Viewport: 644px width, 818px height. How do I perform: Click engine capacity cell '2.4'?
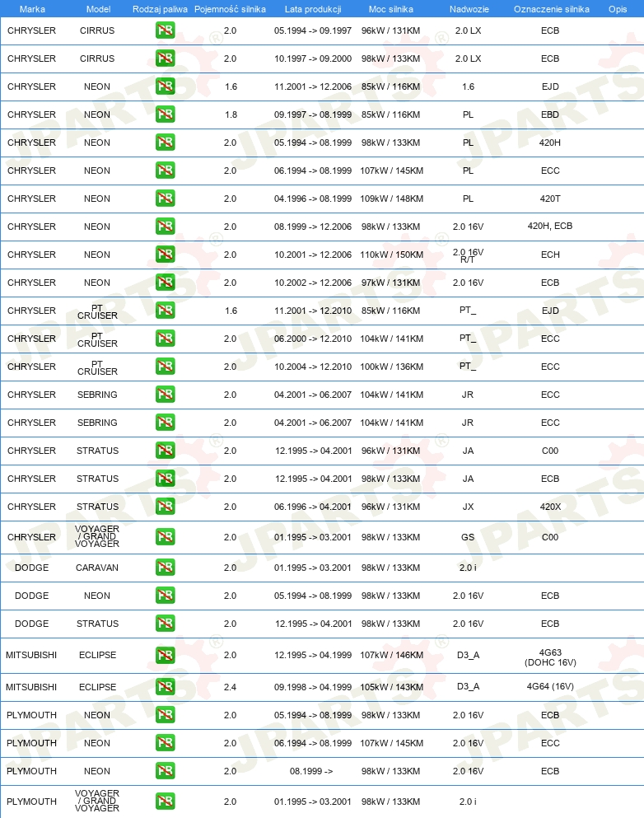tap(230, 687)
